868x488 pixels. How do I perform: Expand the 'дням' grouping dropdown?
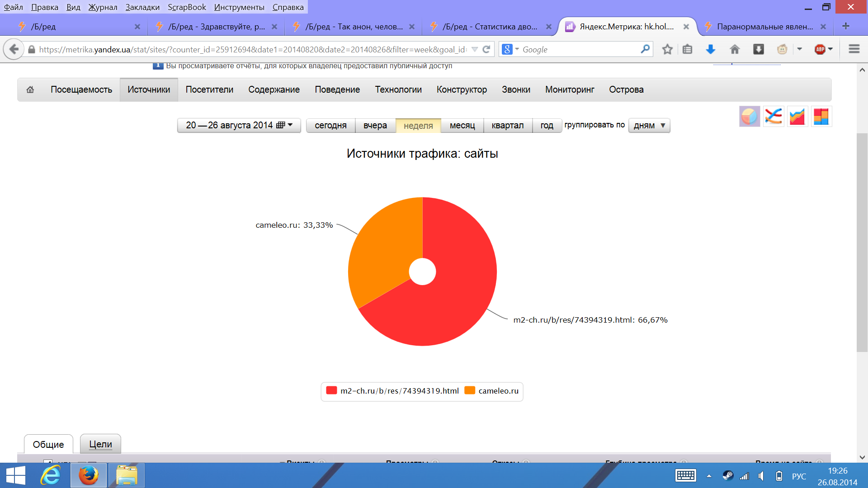click(649, 126)
